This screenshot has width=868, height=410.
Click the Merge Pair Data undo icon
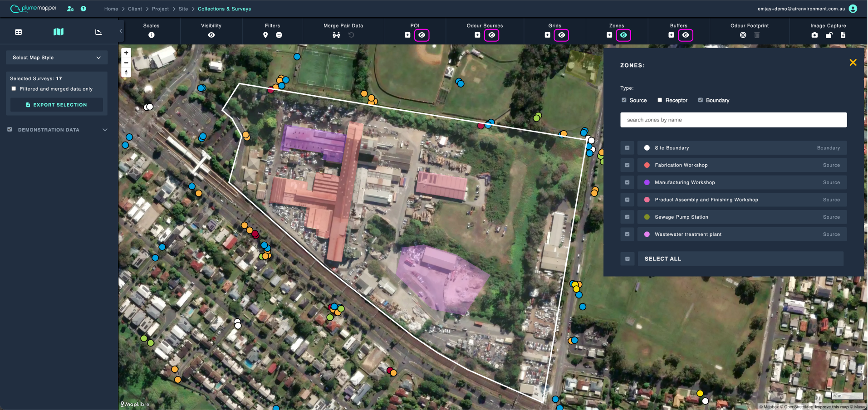click(x=351, y=35)
